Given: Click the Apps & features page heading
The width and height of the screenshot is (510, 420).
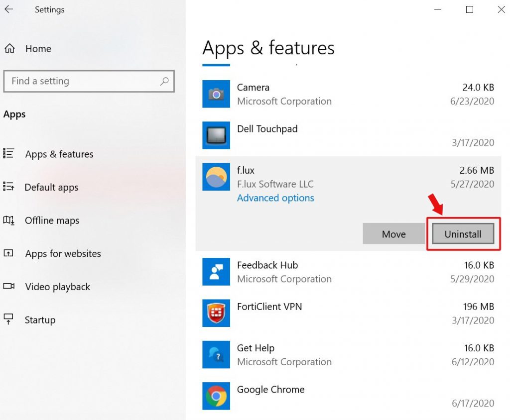Looking at the screenshot, I should (x=268, y=48).
